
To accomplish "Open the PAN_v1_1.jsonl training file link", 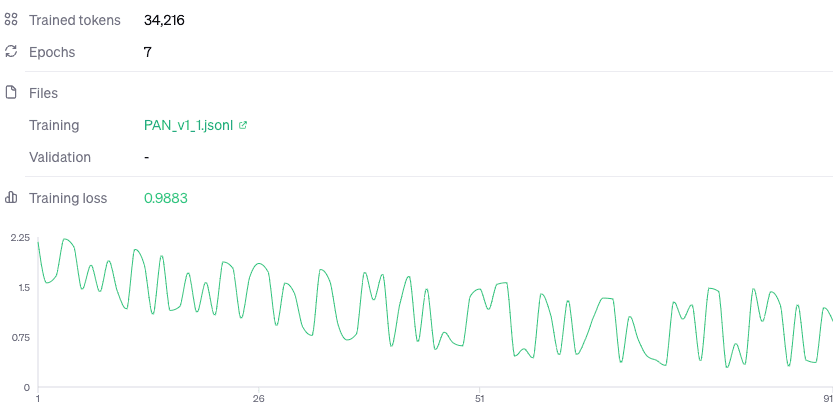I will 188,125.
